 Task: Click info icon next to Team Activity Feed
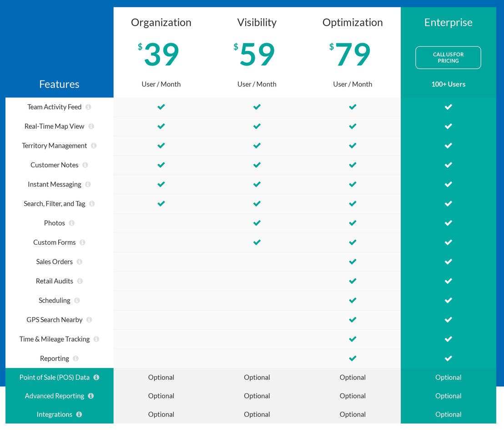[88, 107]
